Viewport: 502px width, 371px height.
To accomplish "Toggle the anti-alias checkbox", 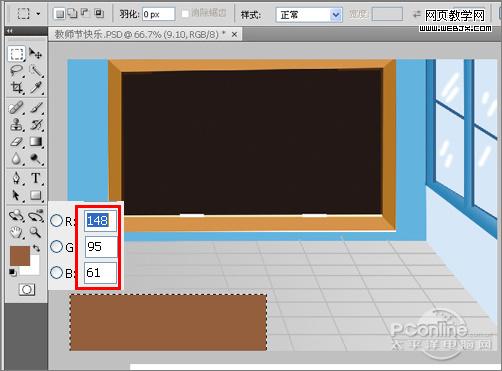I will (185, 14).
